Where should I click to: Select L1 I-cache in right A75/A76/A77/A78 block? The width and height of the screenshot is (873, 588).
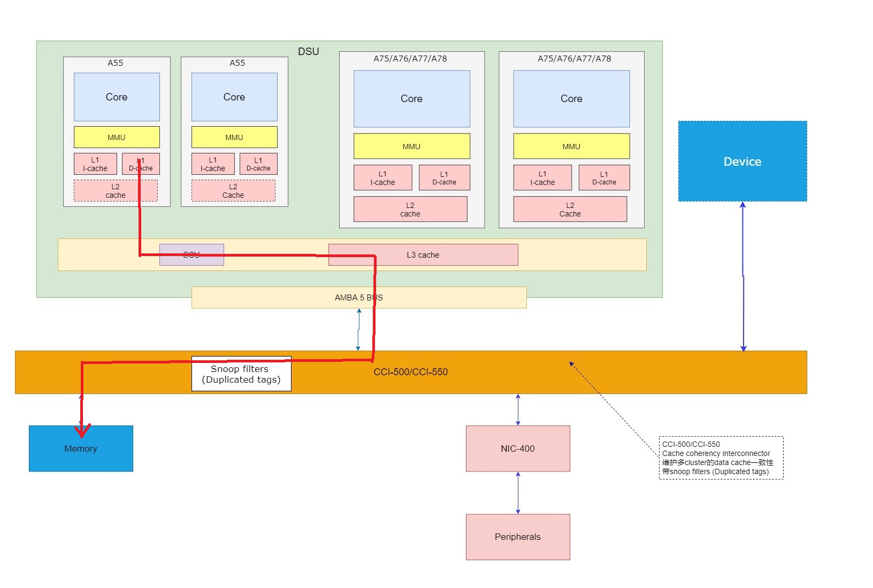(542, 178)
